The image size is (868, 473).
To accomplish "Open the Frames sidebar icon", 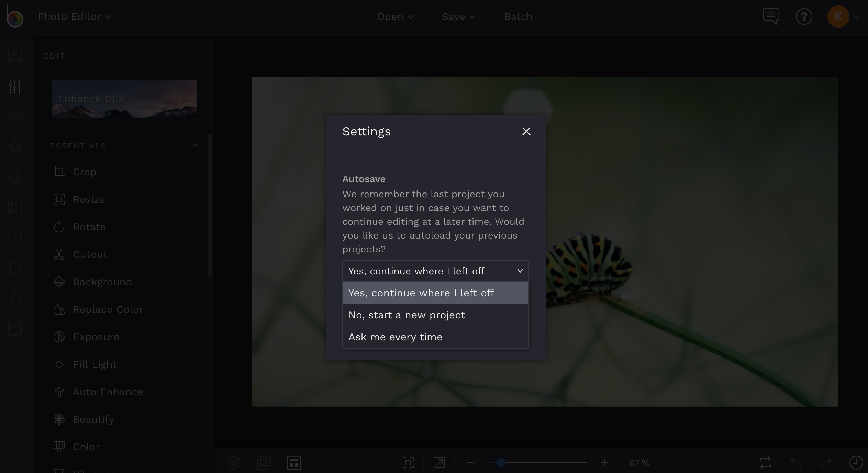I will tap(15, 208).
